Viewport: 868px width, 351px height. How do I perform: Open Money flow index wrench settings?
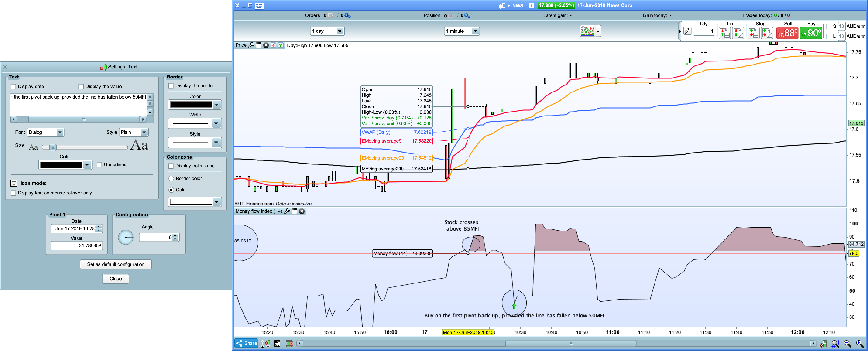[x=287, y=211]
